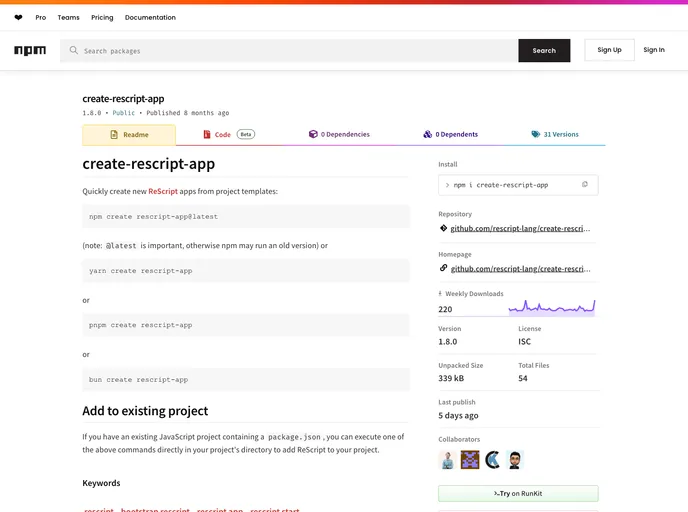The height and width of the screenshot is (512, 688).
Task: Switch to the Readme tab
Action: [129, 135]
